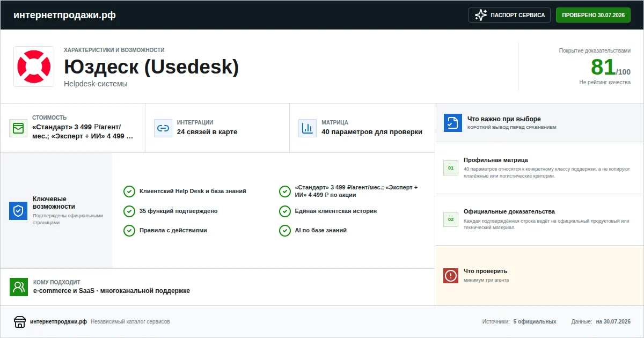This screenshot has height=338, width=644.
Task: Click the bar chart icon beside Матрица
Action: click(x=308, y=128)
